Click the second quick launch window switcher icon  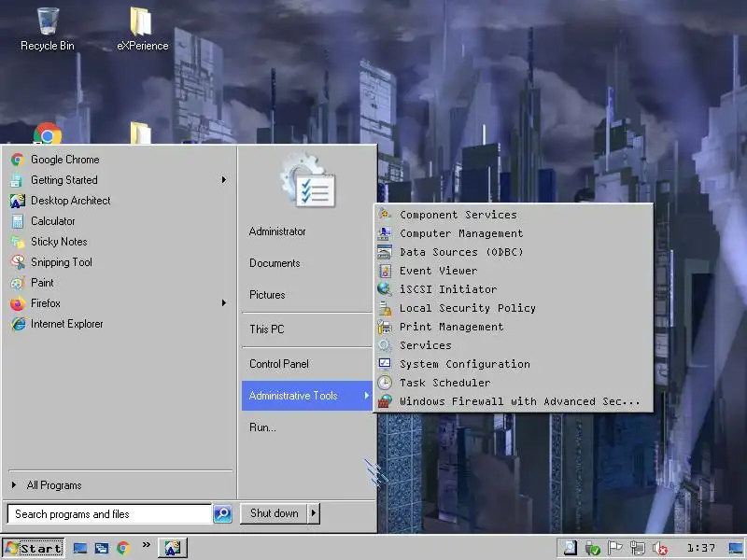(102, 548)
